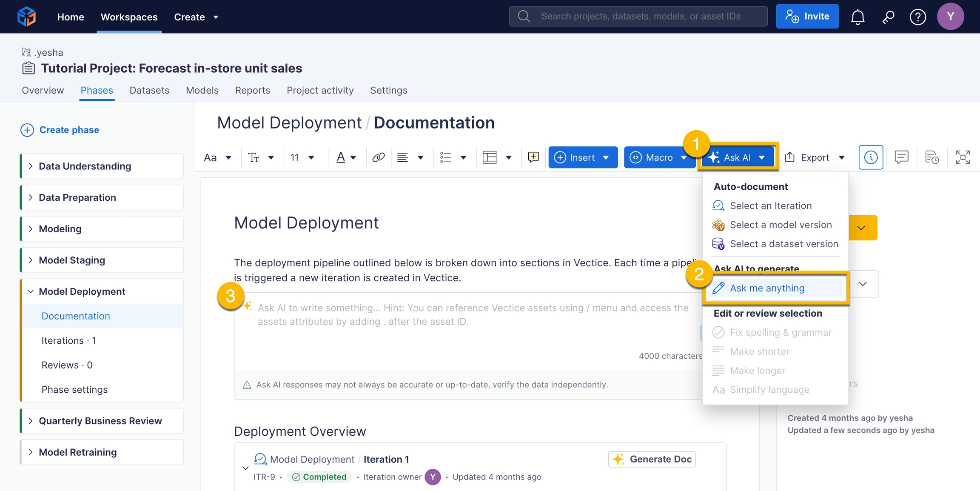Click the API key icon
This screenshot has height=491, width=980.
coord(888,17)
